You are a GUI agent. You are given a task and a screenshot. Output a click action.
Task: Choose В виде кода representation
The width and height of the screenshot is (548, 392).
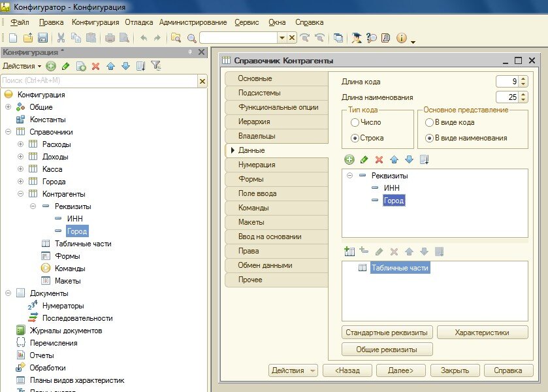[429, 122]
